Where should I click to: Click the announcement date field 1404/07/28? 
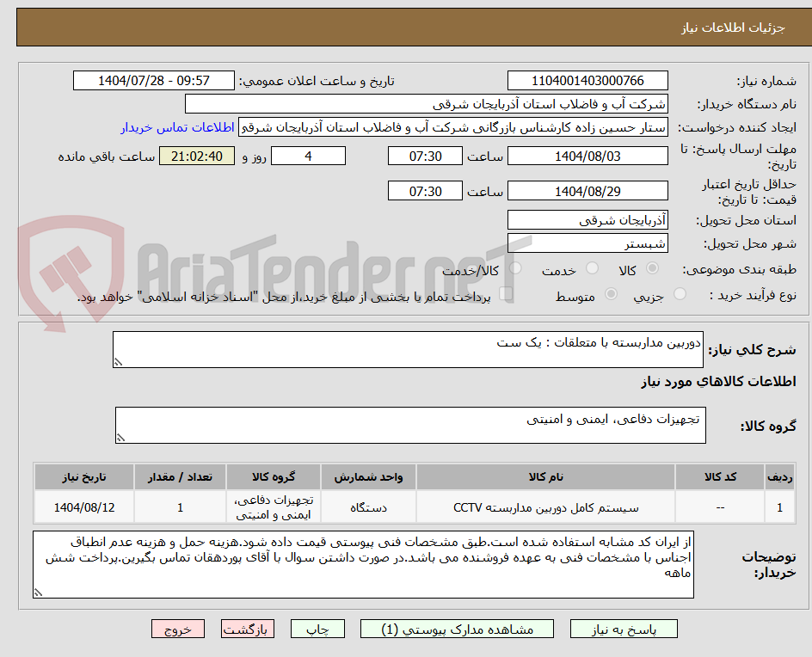[x=152, y=80]
